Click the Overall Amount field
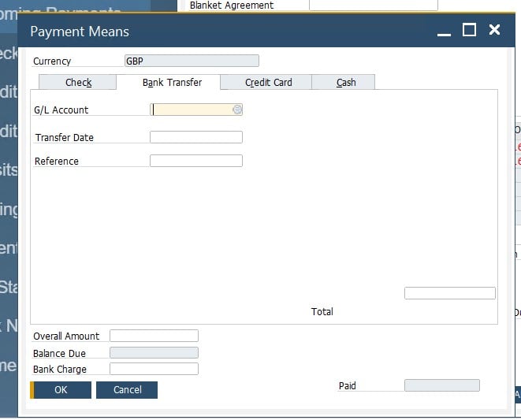 coord(154,336)
